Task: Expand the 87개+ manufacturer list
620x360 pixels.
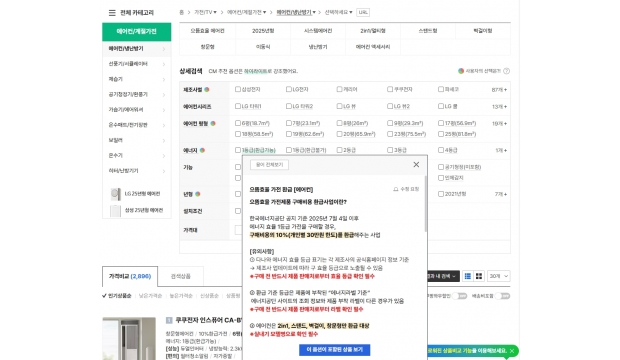Action: click(499, 90)
